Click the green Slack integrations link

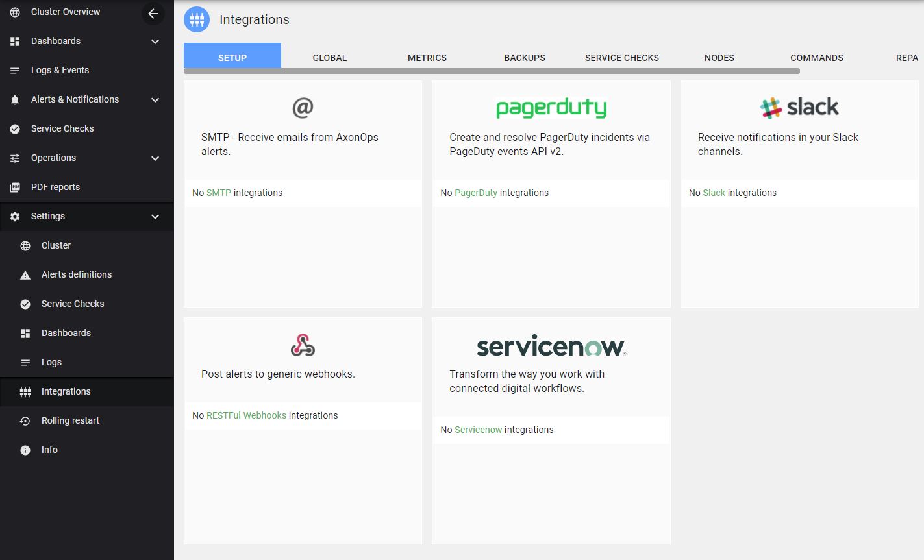(x=714, y=193)
